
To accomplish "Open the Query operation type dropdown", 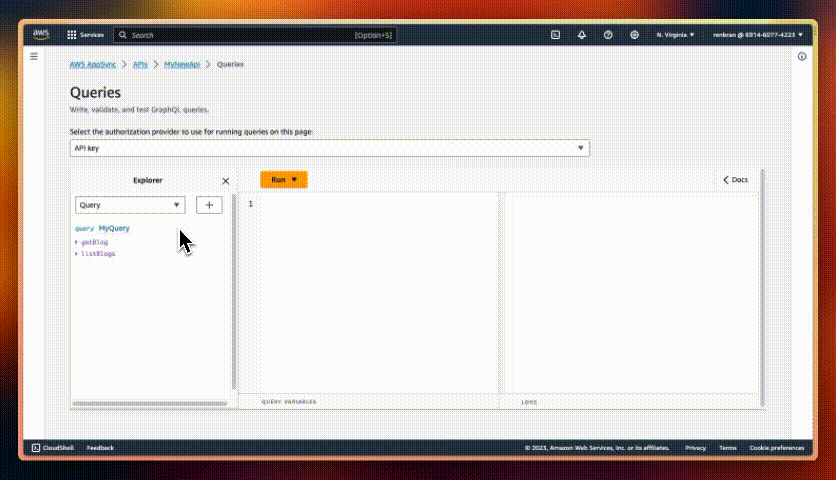I will tap(130, 205).
